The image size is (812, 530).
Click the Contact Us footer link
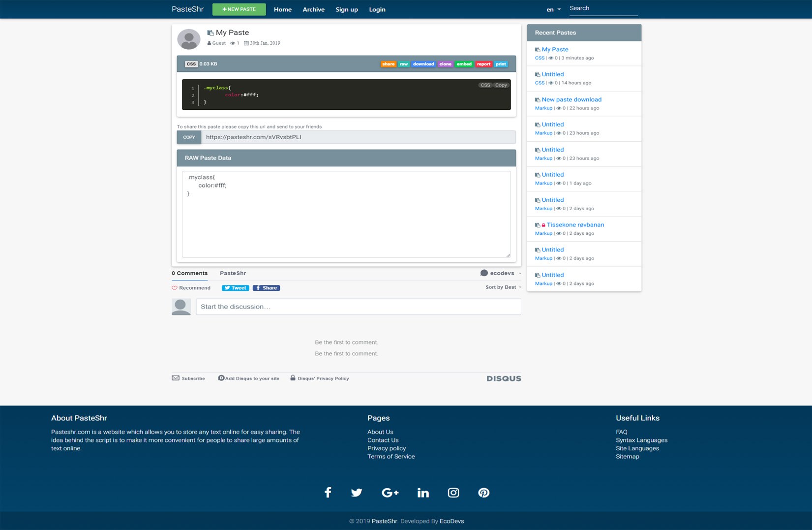[x=383, y=440]
